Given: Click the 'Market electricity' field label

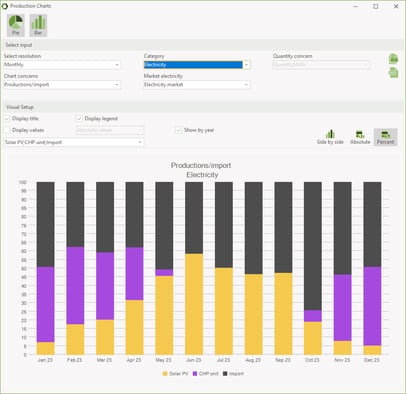Looking at the screenshot, I should [x=163, y=76].
